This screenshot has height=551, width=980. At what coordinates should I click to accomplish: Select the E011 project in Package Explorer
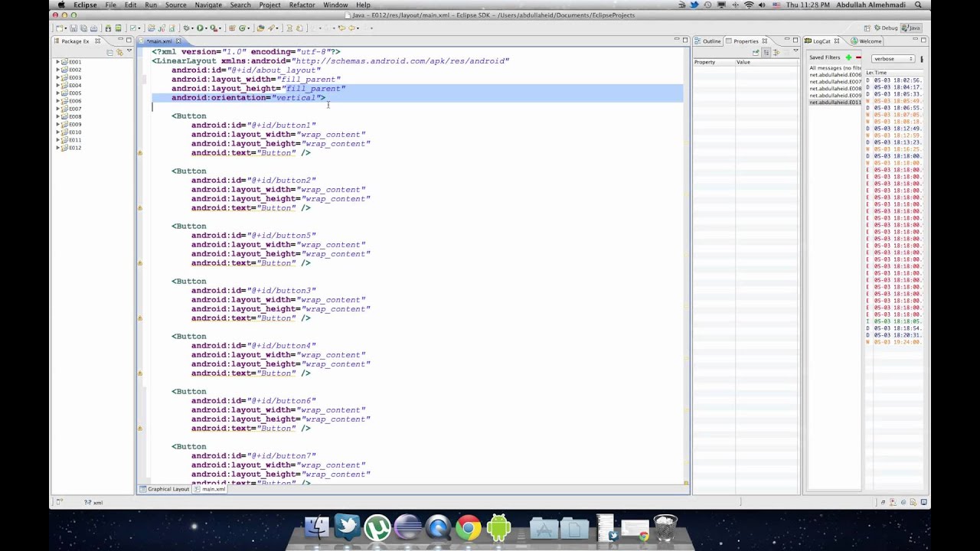(71, 140)
